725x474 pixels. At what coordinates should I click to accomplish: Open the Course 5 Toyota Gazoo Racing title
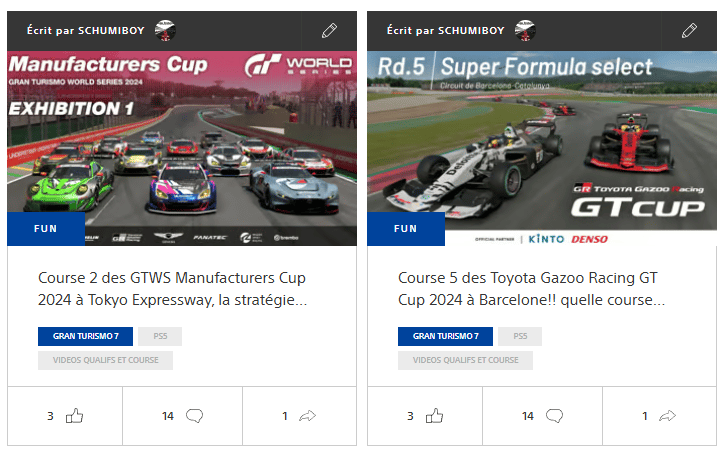[531, 289]
